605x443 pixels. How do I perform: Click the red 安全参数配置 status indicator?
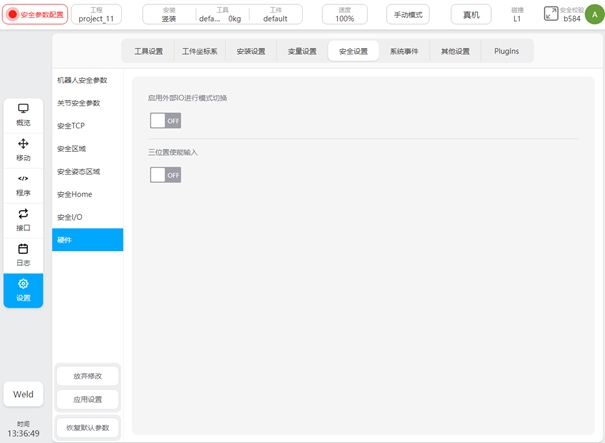pyautogui.click(x=35, y=15)
